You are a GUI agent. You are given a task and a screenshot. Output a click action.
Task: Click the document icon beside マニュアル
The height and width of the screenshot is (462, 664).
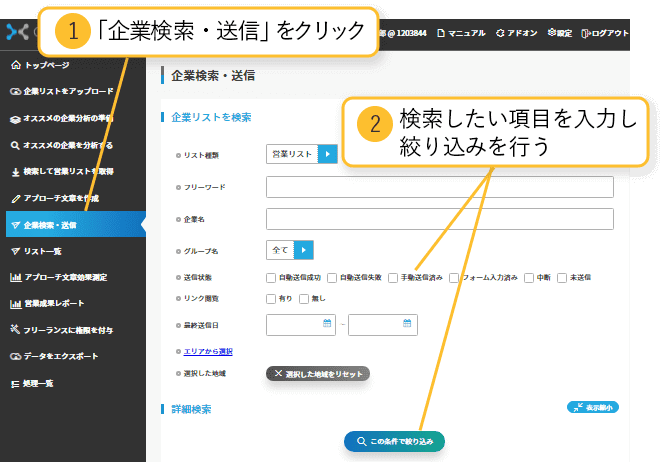(441, 33)
